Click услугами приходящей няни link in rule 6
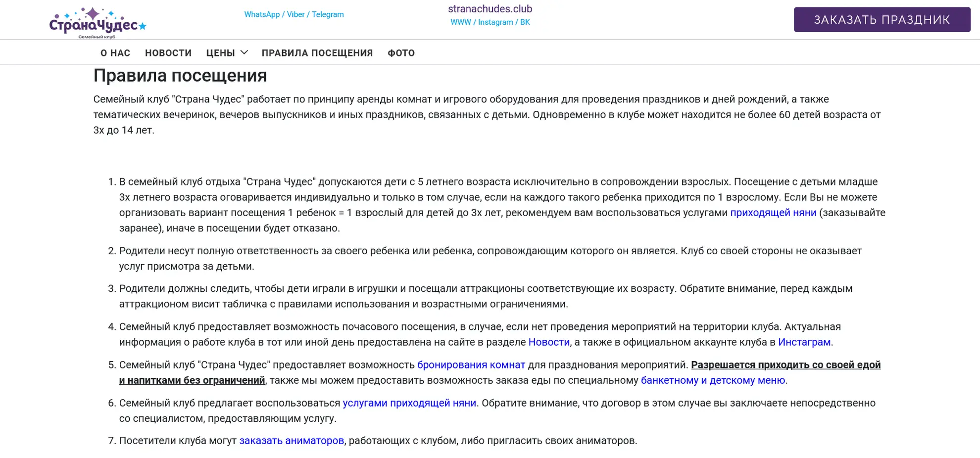Image resolution: width=980 pixels, height=458 pixels. (409, 403)
